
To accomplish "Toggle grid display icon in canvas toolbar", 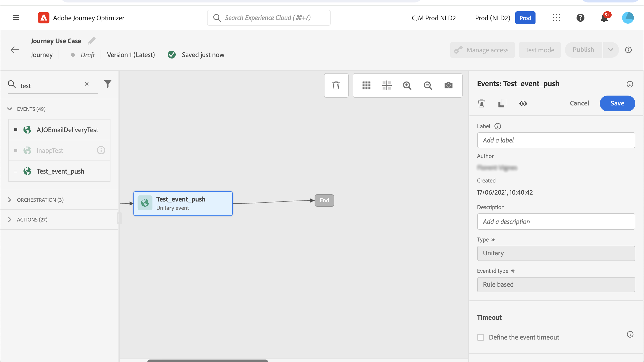I will 366,85.
